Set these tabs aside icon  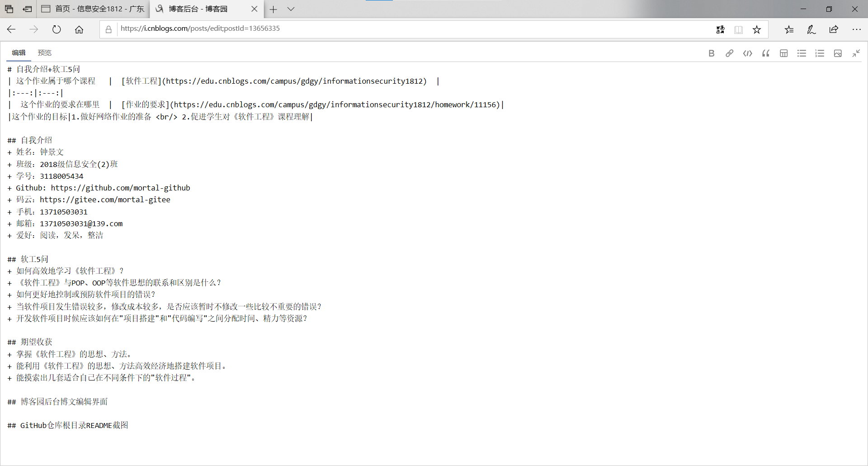coord(27,9)
